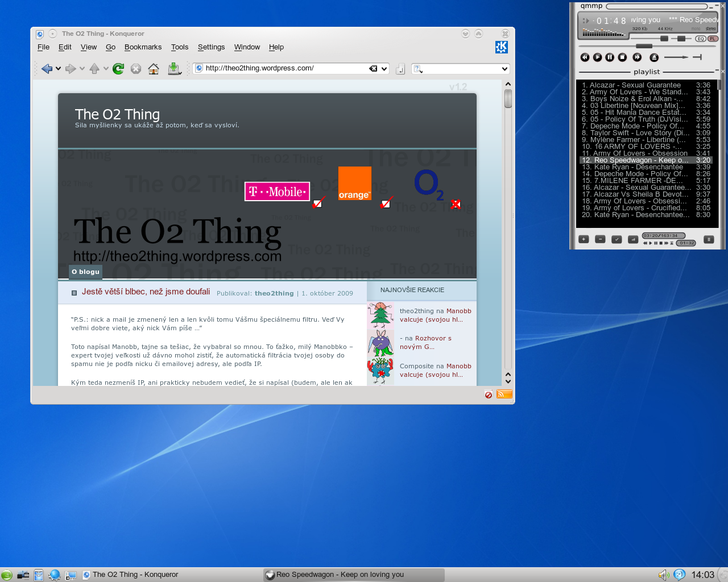Open the View menu
This screenshot has width=728, height=582.
pyautogui.click(x=89, y=47)
